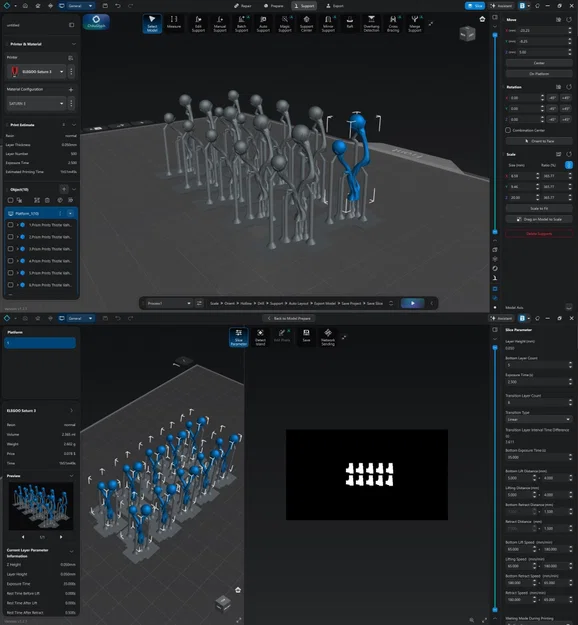Expand object 2 in the object tree

pos(18,237)
